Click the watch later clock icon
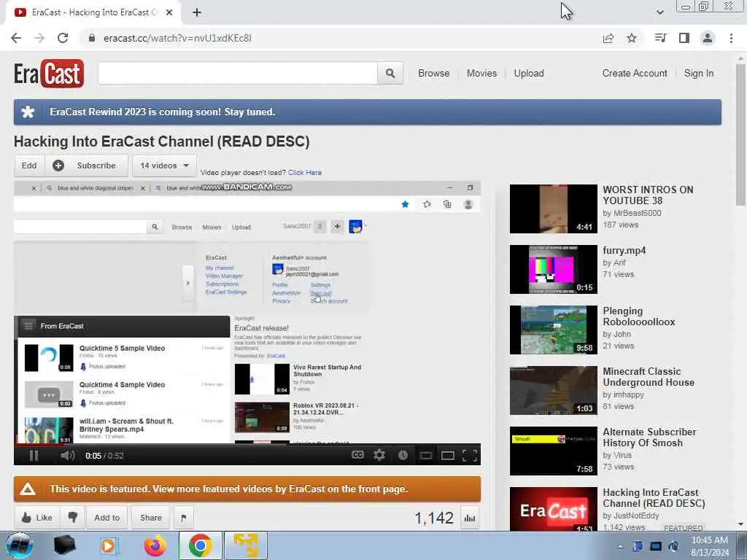The width and height of the screenshot is (747, 560). coord(403,455)
